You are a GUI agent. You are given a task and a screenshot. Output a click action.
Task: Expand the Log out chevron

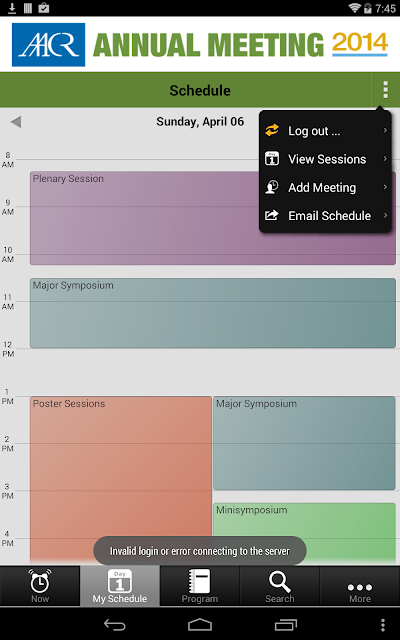point(385,131)
